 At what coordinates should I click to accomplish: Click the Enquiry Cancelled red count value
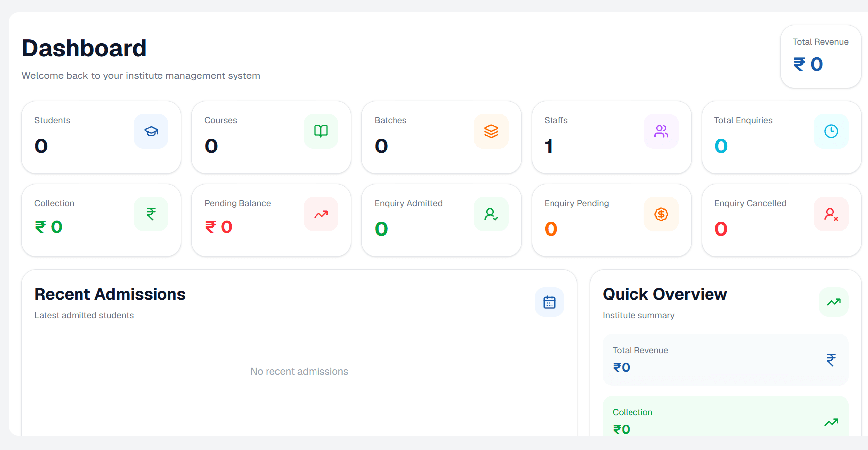click(721, 229)
